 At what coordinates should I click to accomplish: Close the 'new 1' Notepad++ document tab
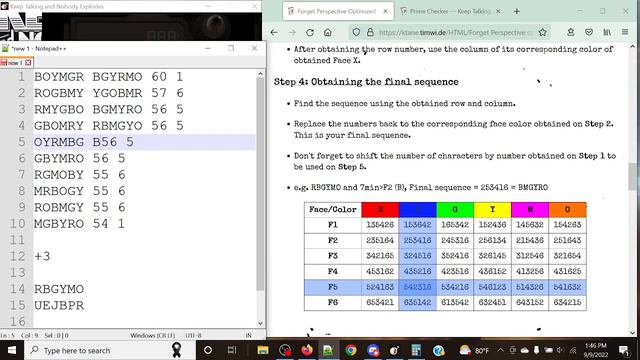pos(28,62)
